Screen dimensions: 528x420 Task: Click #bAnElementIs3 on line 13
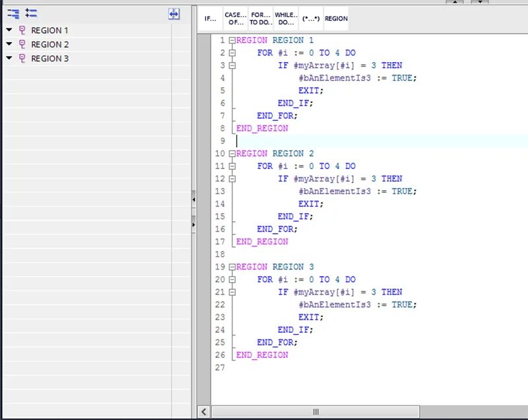(x=335, y=192)
